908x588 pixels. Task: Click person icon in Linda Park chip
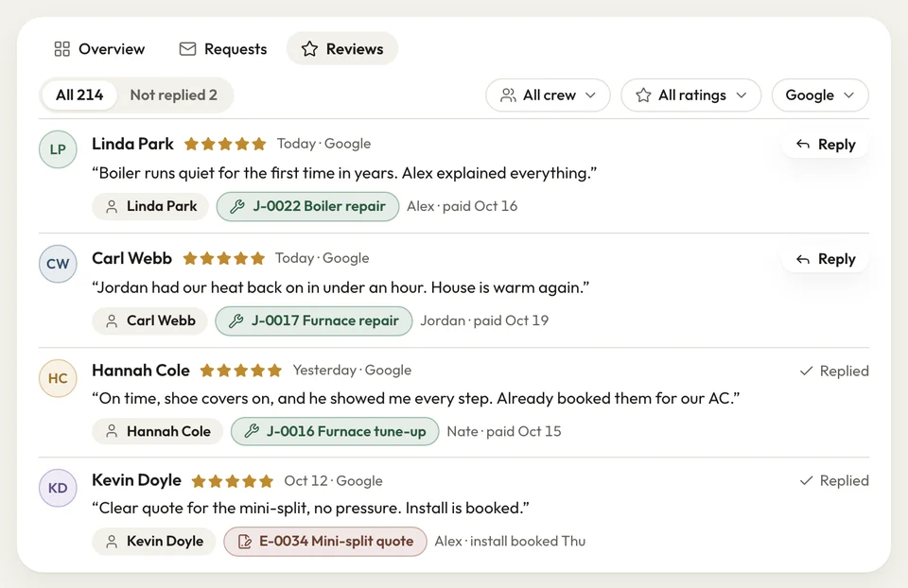[x=112, y=207]
